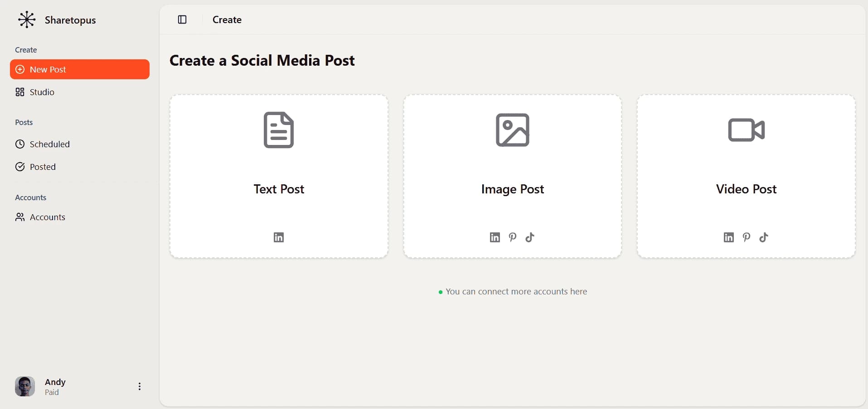This screenshot has height=409, width=868.
Task: Click the Text Post document icon
Action: (279, 130)
